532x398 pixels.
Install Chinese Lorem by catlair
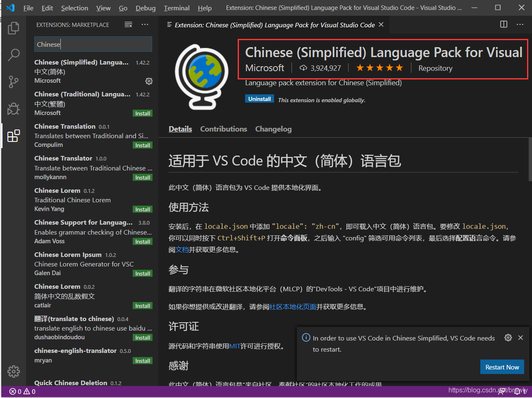[143, 306]
